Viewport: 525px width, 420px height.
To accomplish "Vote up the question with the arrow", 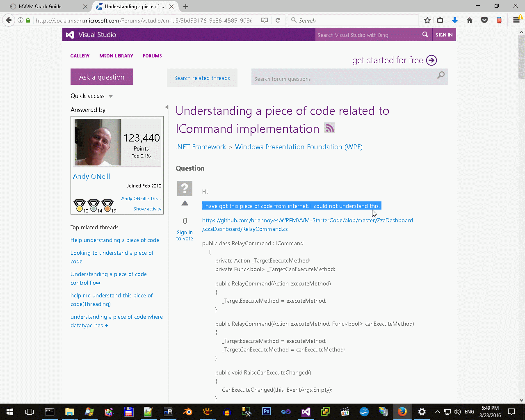I will click(x=185, y=203).
